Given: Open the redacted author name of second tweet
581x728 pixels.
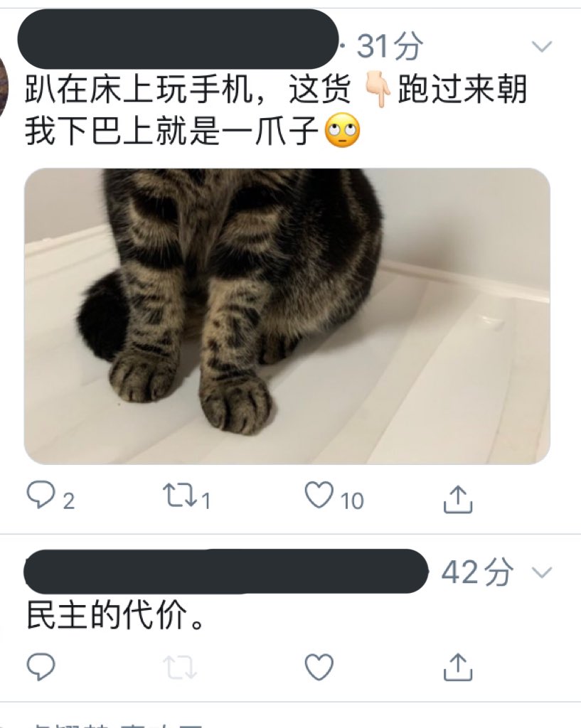Looking at the screenshot, I should pyautogui.click(x=225, y=571).
